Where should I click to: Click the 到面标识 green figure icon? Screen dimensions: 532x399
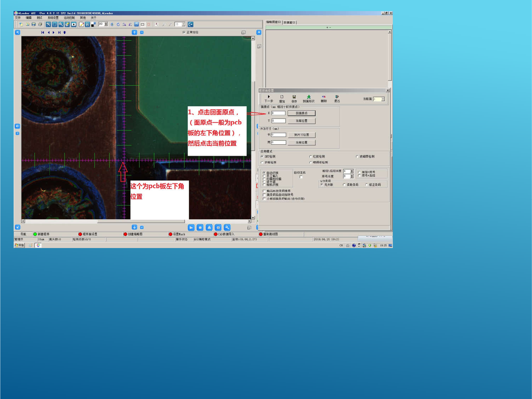[309, 97]
